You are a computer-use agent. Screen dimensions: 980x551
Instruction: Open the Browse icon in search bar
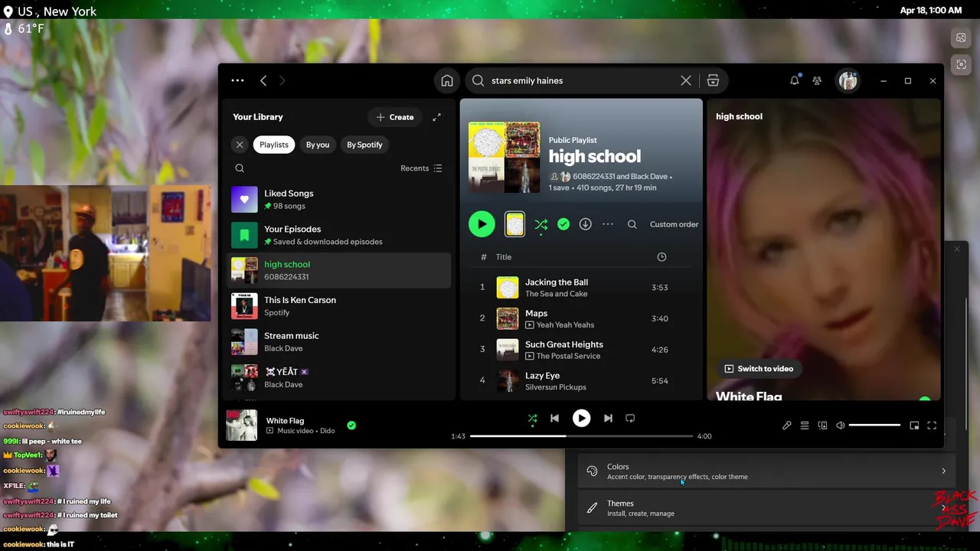(713, 80)
